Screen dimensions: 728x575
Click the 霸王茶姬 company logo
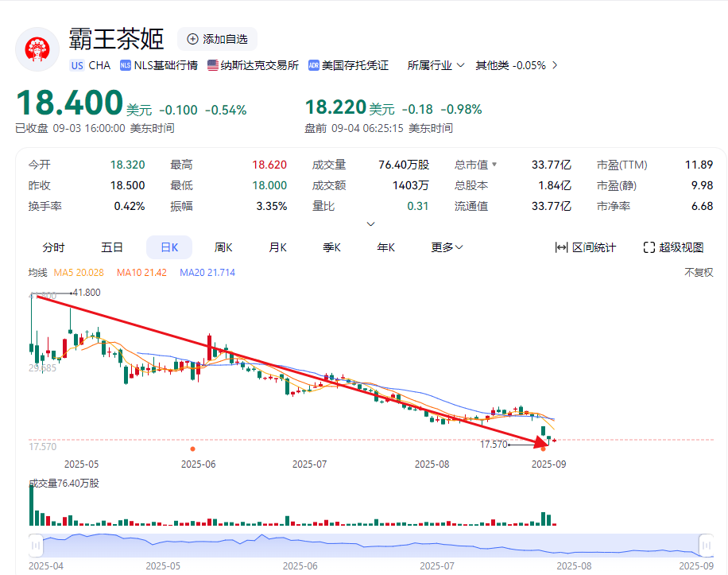(x=37, y=49)
